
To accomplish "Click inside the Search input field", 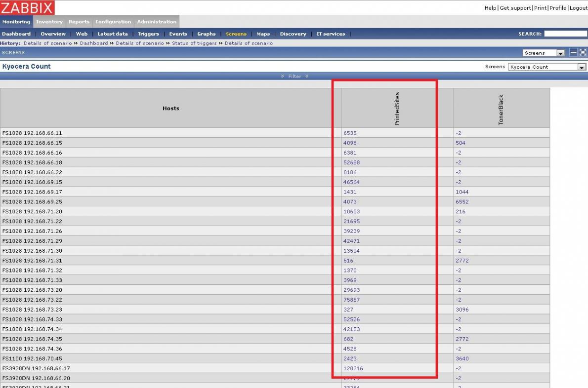I will click(x=565, y=34).
